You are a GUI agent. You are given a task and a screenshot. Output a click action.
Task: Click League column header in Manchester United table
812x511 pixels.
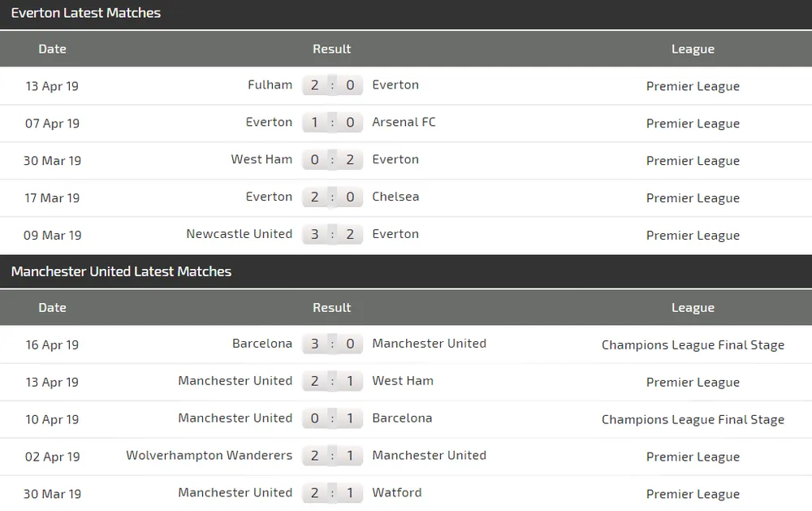tap(693, 308)
